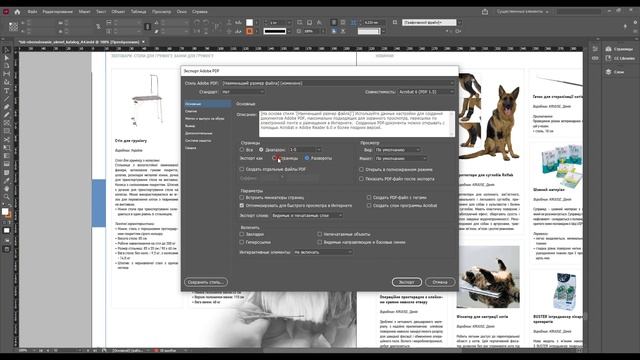Select the Zoom magnifier tool in the tools panel

click(7, 197)
